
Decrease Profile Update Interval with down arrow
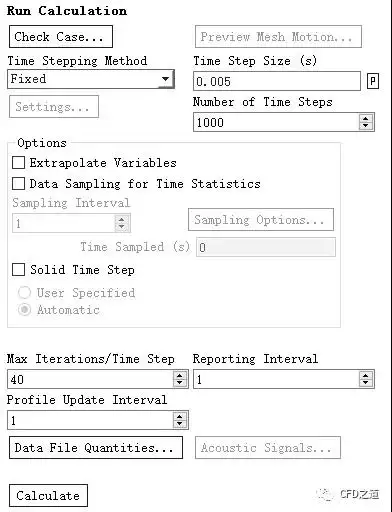[180, 424]
